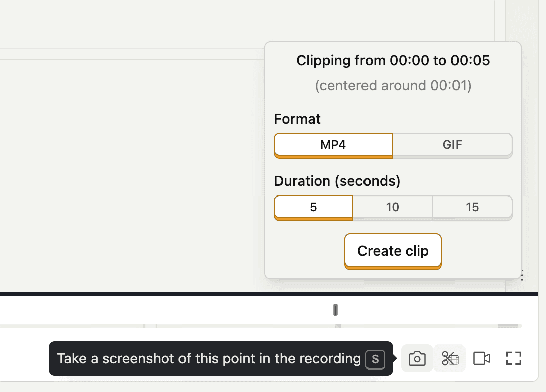Switch the clip format to GIF
Screen dimensions: 546x392
[452, 145]
